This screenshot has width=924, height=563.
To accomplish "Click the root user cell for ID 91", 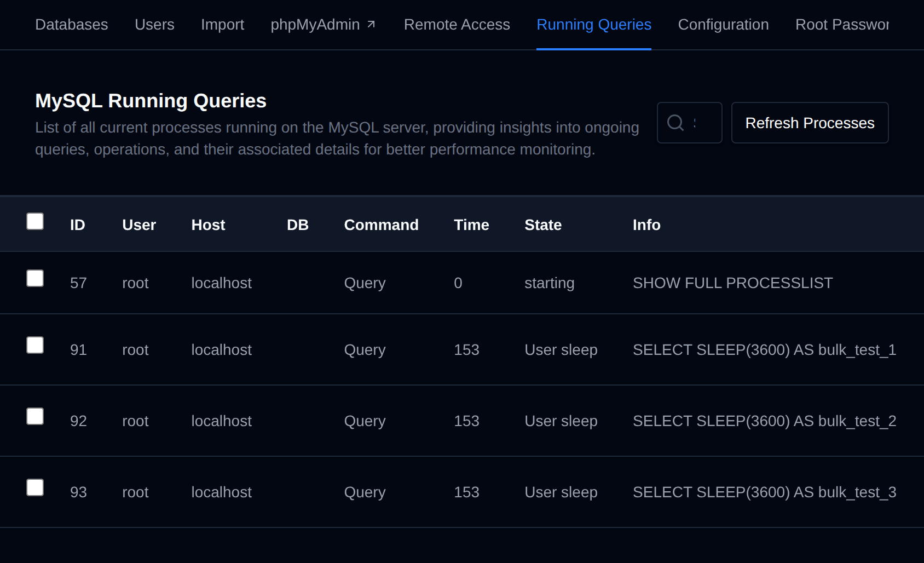I will pyautogui.click(x=135, y=350).
